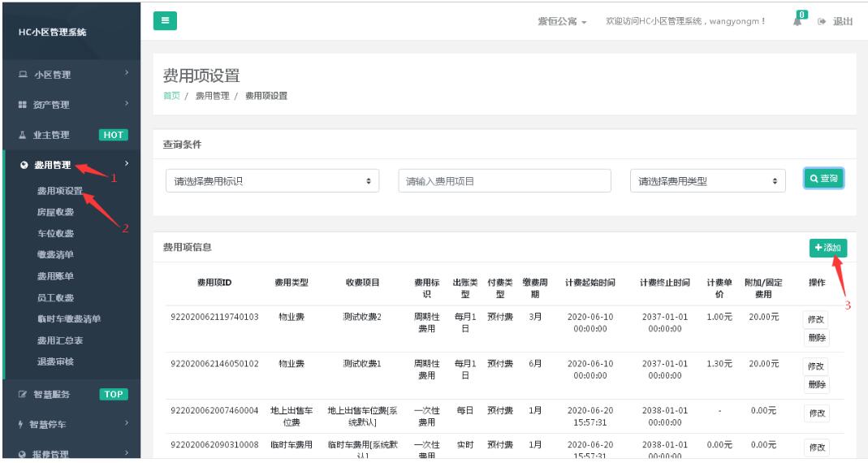Click the 业主管理 person icon
The height and width of the screenshot is (463, 868).
tap(22, 135)
